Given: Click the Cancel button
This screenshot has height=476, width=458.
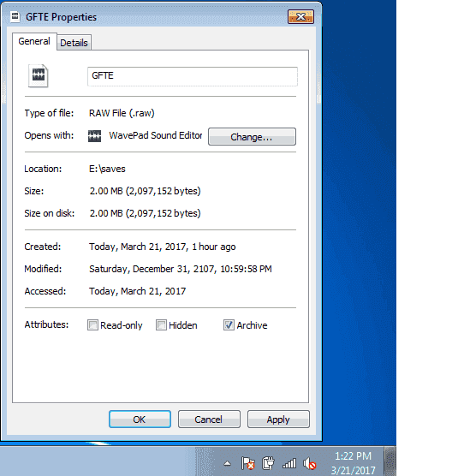Looking at the screenshot, I should click(x=209, y=419).
